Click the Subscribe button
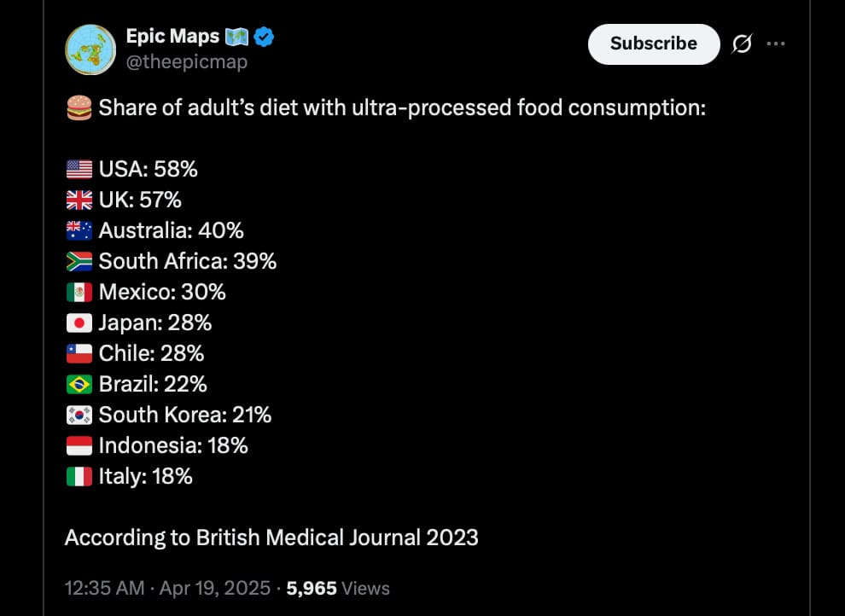Image resolution: width=845 pixels, height=616 pixels. click(654, 44)
